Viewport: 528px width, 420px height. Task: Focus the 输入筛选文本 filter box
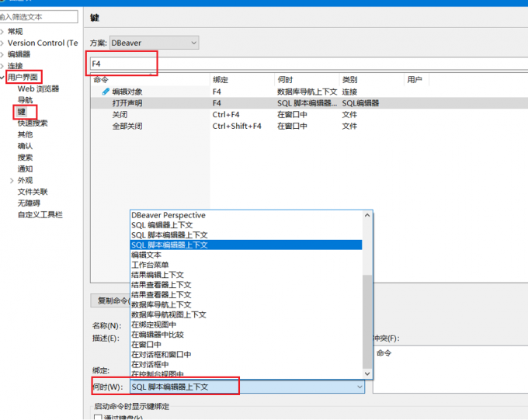pos(38,17)
